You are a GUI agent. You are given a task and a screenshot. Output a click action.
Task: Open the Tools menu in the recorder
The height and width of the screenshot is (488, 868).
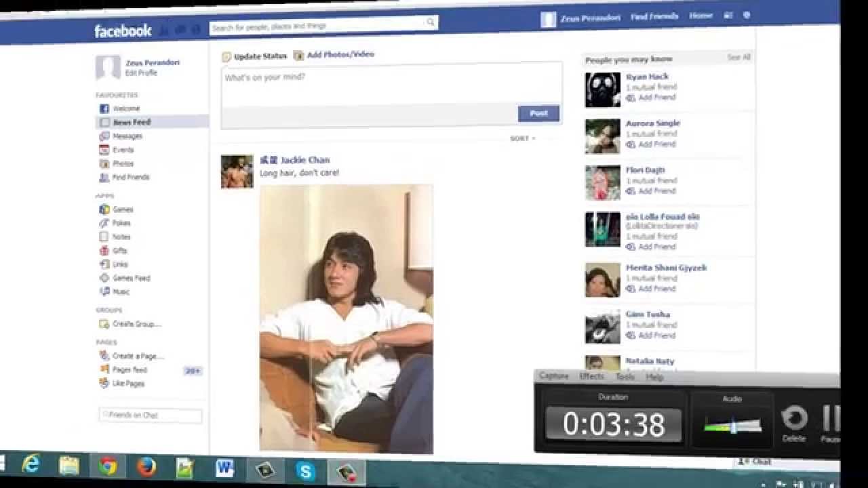coord(625,377)
